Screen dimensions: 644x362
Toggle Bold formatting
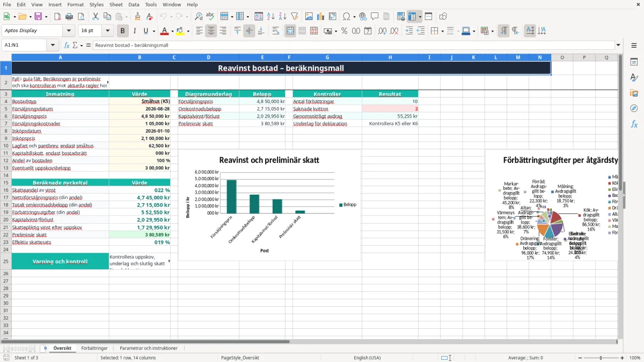click(x=123, y=31)
